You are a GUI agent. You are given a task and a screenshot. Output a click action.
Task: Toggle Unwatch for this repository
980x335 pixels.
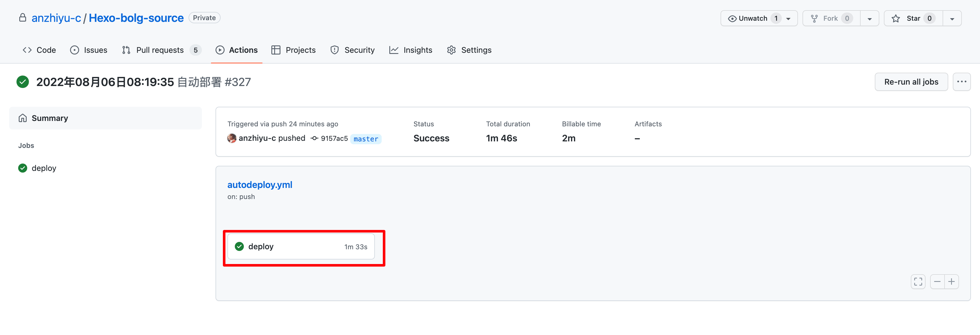[747, 18]
